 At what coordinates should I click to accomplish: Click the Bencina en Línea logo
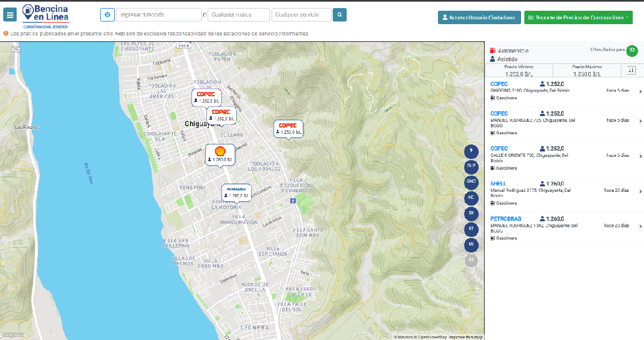coord(46,15)
